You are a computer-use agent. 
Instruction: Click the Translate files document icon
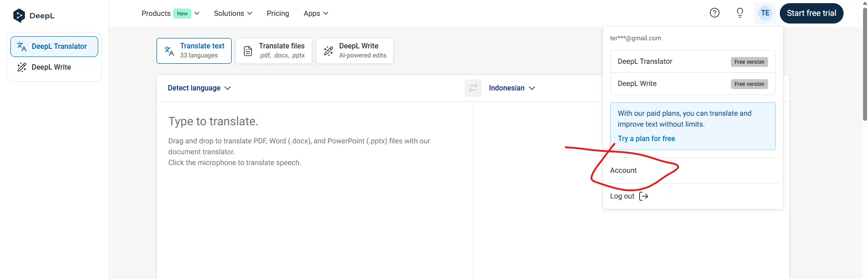click(x=248, y=51)
